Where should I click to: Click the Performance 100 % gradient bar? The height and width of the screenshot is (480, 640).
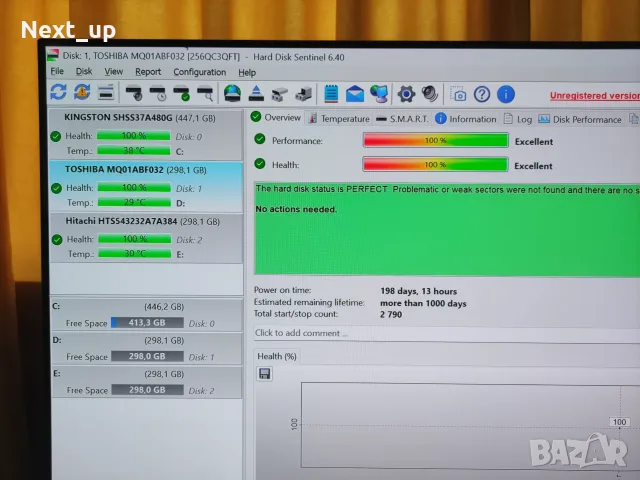click(x=436, y=140)
